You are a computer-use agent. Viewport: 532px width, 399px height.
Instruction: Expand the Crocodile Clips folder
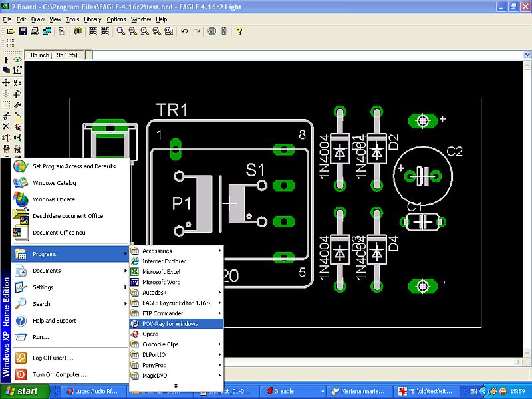click(176, 344)
